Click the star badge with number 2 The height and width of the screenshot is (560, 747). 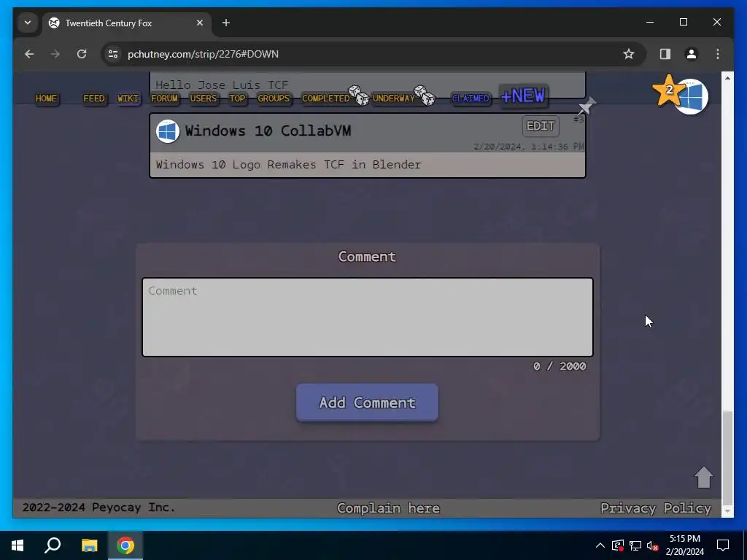668,90
